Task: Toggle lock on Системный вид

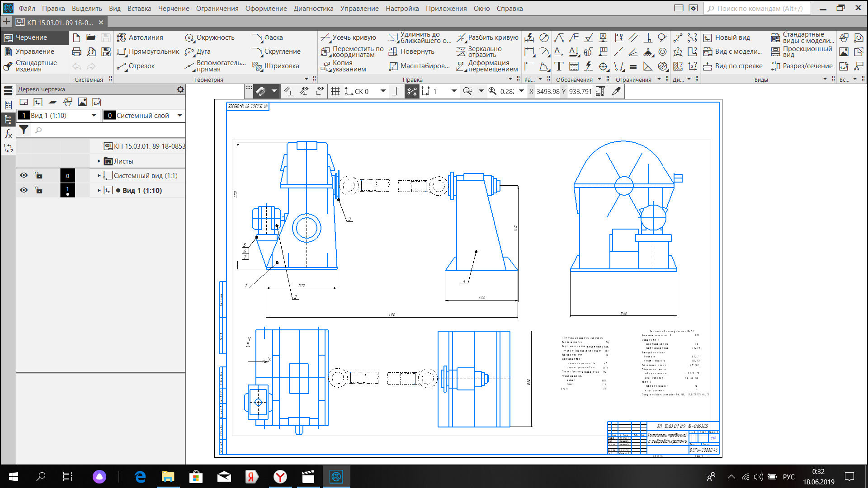Action: click(39, 175)
